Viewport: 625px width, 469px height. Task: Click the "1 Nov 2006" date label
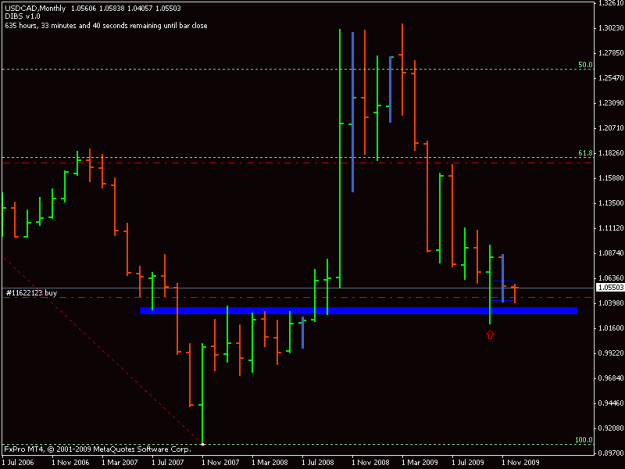tap(71, 462)
